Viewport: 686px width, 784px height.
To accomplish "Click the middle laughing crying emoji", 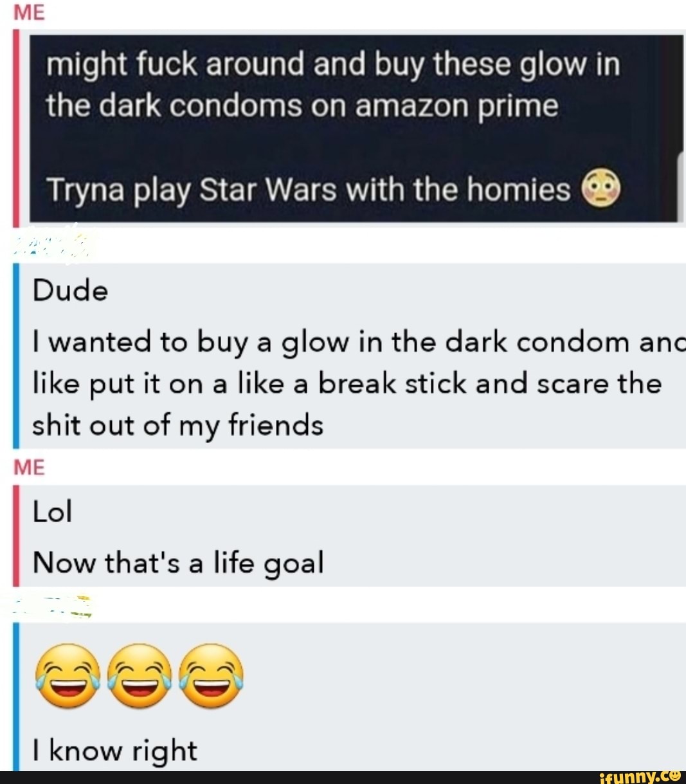I will pyautogui.click(x=140, y=675).
